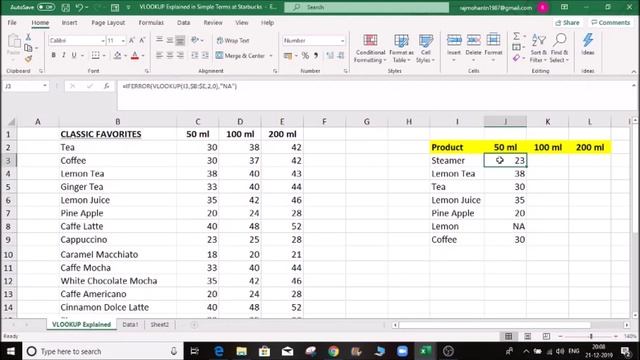Viewport: 640px width, 360px height.
Task: Align text left icon
Action: pyautogui.click(x=159, y=55)
